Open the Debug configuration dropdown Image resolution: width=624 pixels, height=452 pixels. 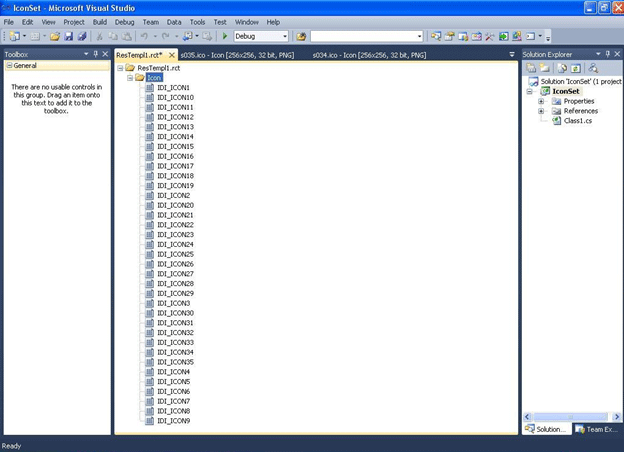click(x=285, y=36)
